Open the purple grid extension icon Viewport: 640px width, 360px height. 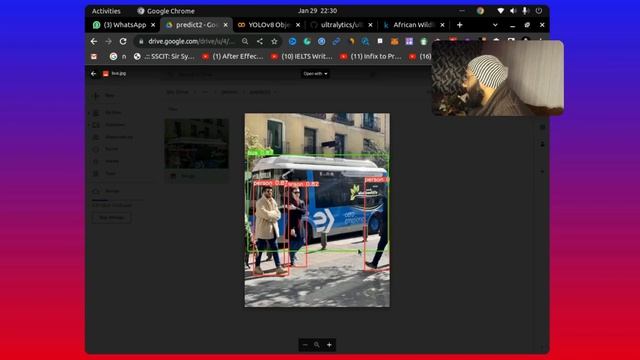[x=409, y=41]
